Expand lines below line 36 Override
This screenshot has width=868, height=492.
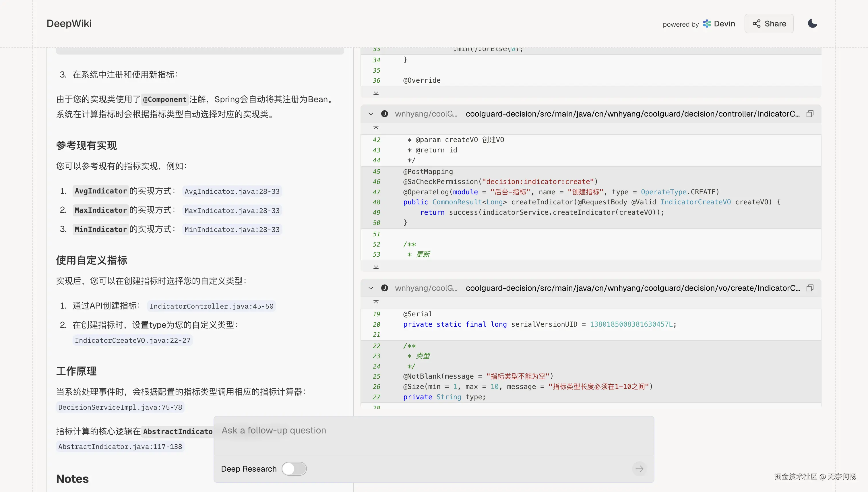(x=376, y=92)
